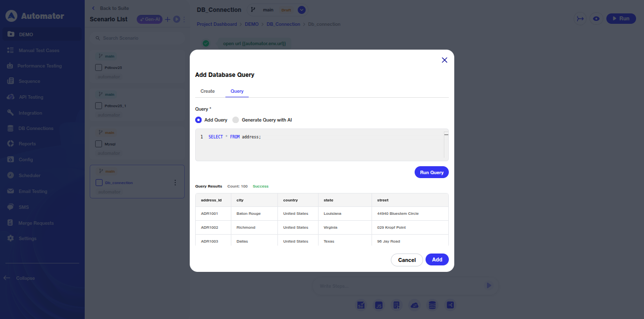644x319 pixels.
Task: Select the Add Query radio option
Action: pos(199,120)
